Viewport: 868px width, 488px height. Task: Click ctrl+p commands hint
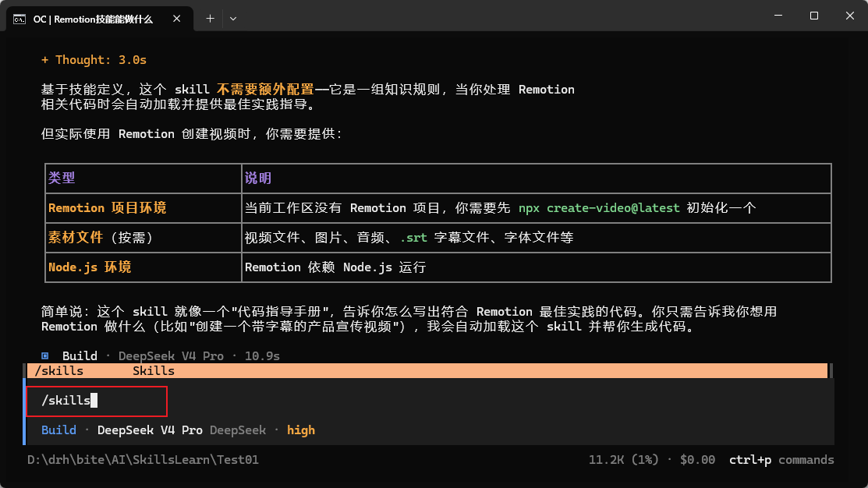click(x=781, y=460)
